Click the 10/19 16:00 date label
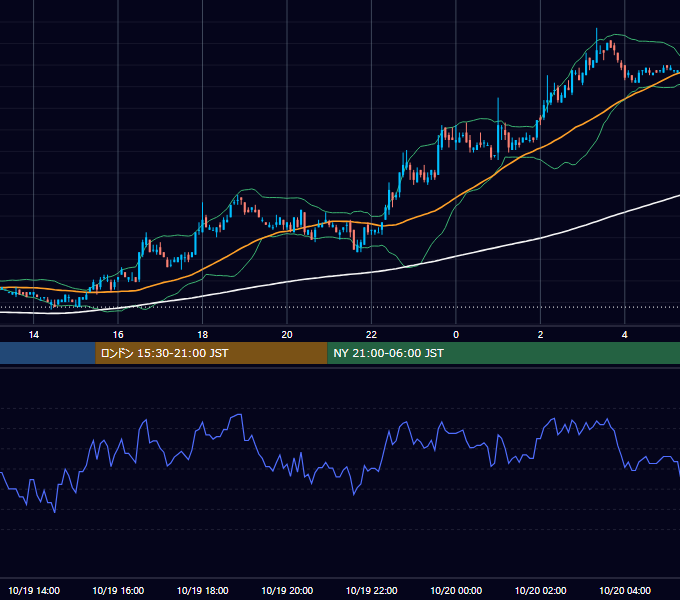The height and width of the screenshot is (600, 680). point(118,590)
